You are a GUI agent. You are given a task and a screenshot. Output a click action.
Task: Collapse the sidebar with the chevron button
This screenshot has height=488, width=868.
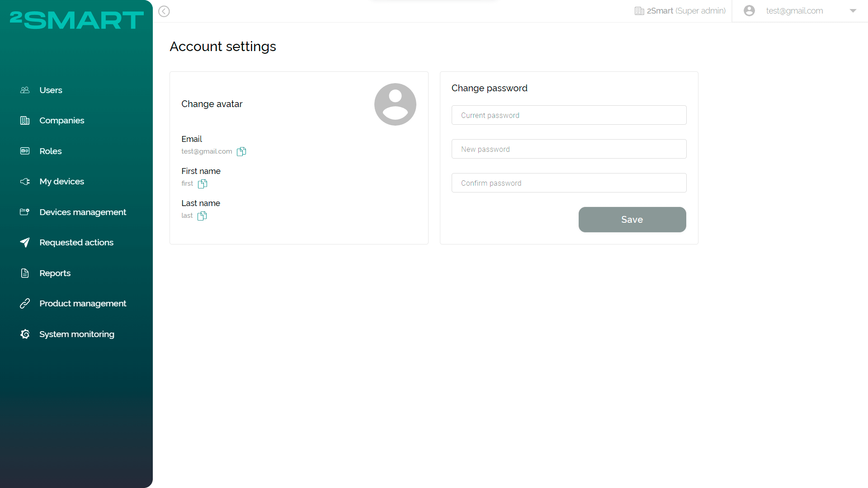[x=164, y=11]
